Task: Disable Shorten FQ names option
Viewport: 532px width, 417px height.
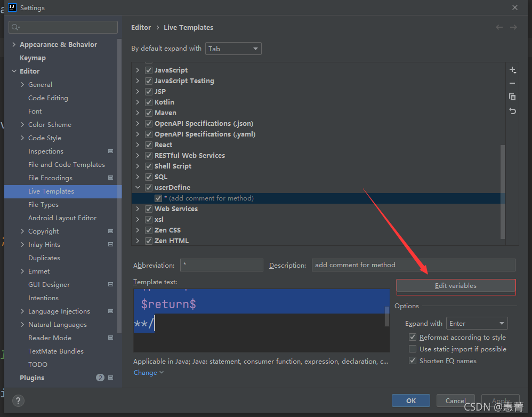Action: point(413,360)
